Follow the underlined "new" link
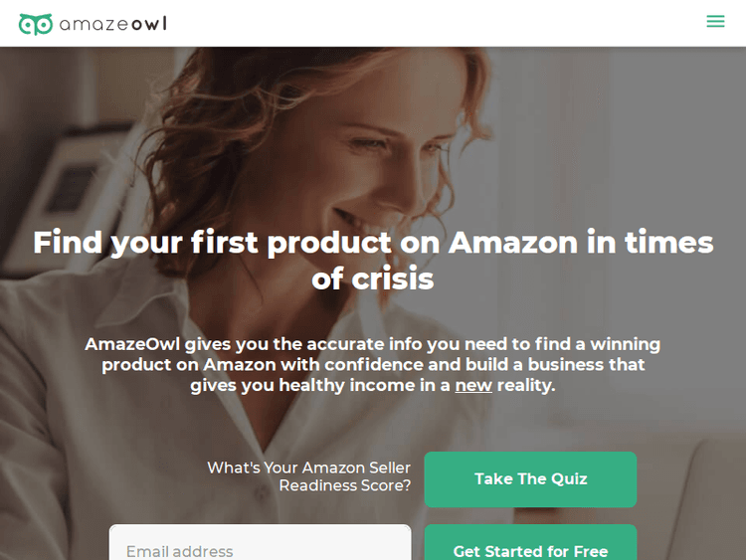 (473, 385)
